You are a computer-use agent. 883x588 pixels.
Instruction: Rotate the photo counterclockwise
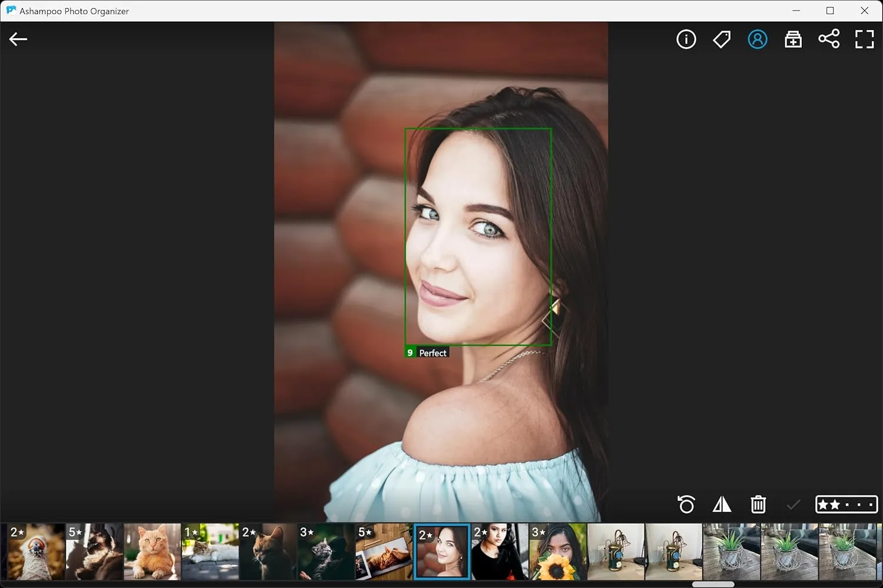685,504
